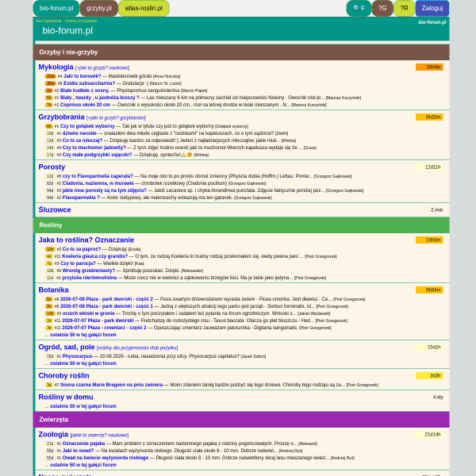Open thread Koeleria glauca czy grandis?
Viewport: 476px width, 476px height.
tap(95, 256)
